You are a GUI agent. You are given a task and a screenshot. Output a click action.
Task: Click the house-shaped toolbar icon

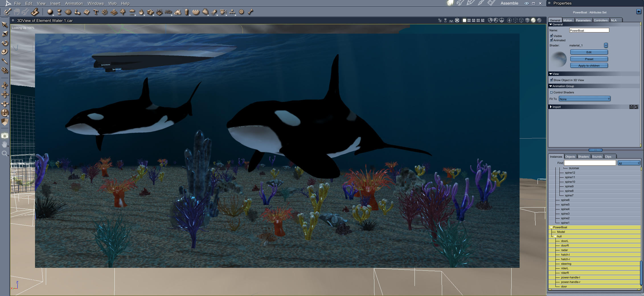[178, 12]
